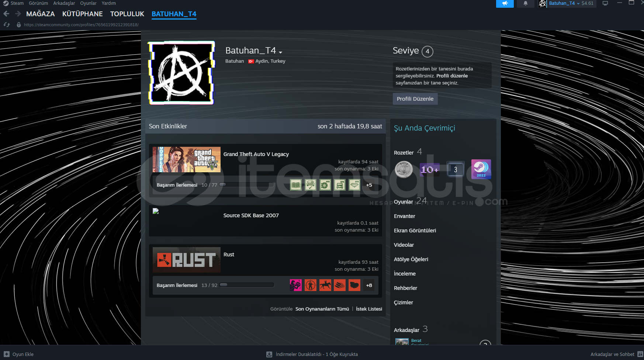Open the GTA V diamond achievement icon
Viewport: 644px width, 360px height.
[x=354, y=185]
